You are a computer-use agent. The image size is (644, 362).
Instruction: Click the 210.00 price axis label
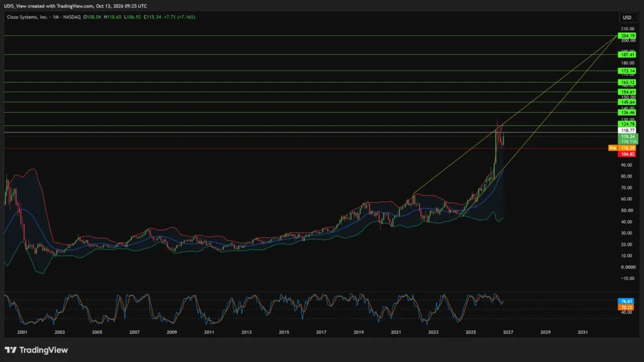click(628, 29)
